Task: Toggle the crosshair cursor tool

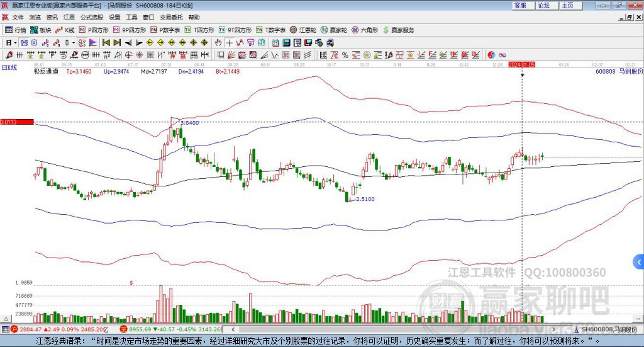Action: point(229,43)
